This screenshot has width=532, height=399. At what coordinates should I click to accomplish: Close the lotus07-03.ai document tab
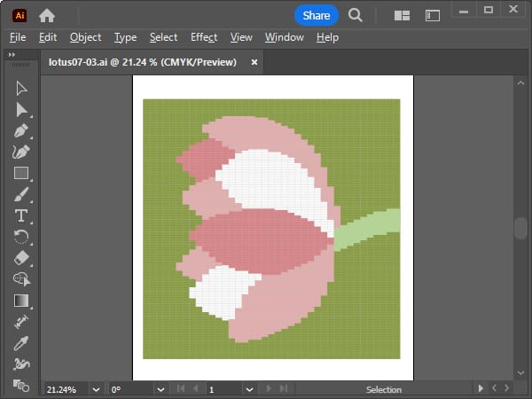click(x=255, y=62)
